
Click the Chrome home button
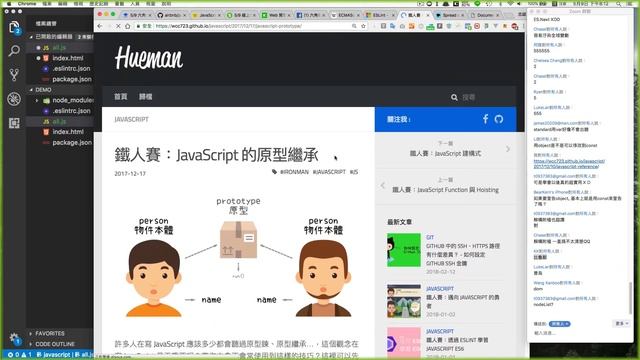[128, 26]
